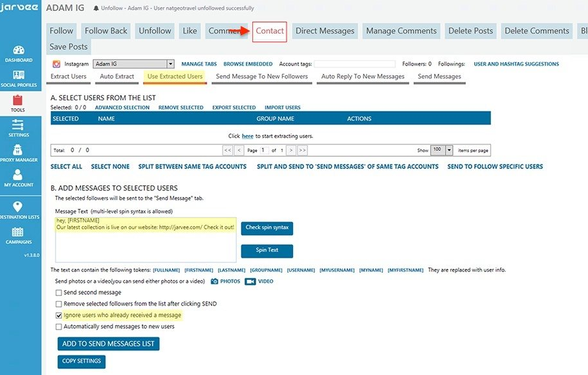This screenshot has height=375, width=588.
Task: Go to last page of list
Action: tap(302, 150)
